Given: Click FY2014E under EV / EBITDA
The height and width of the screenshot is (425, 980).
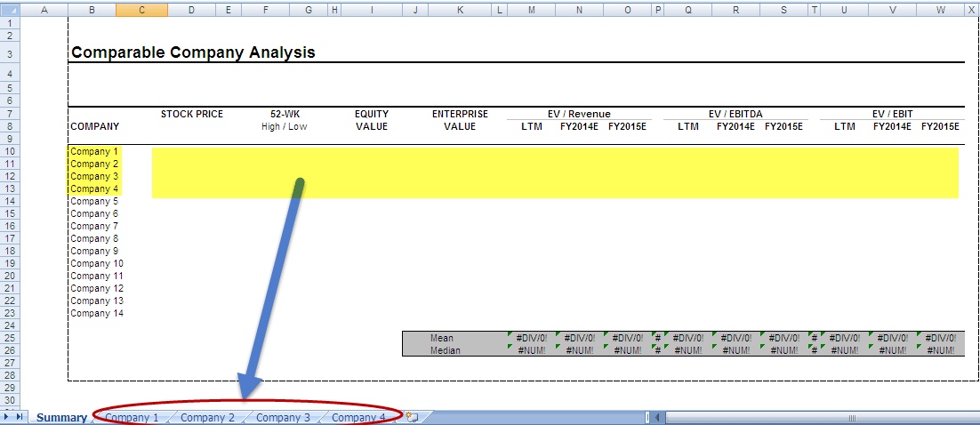Looking at the screenshot, I should [735, 126].
